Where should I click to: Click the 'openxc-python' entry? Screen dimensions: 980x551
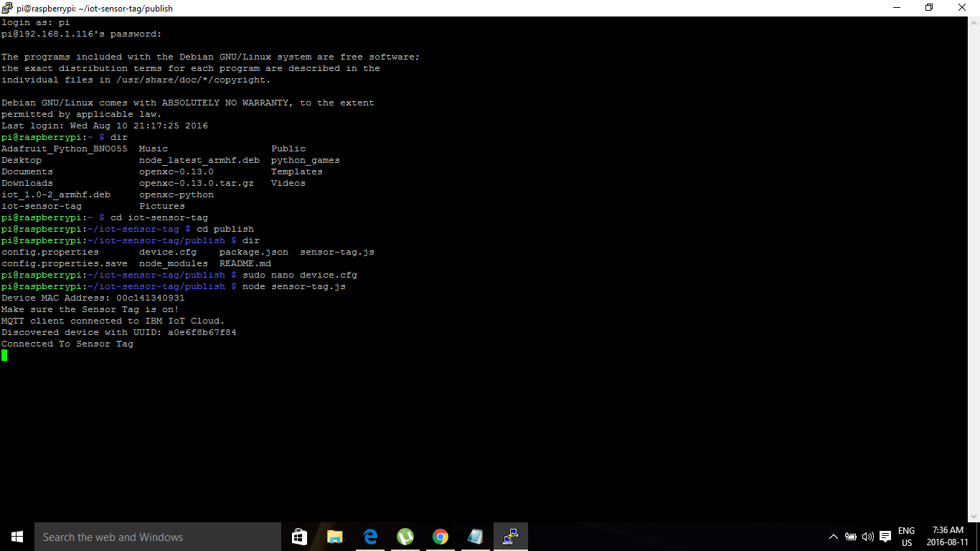pyautogui.click(x=176, y=194)
